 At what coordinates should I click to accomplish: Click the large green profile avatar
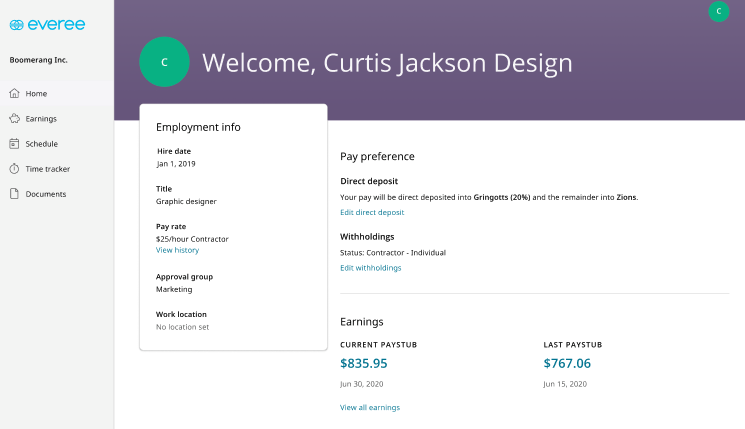pyautogui.click(x=164, y=62)
